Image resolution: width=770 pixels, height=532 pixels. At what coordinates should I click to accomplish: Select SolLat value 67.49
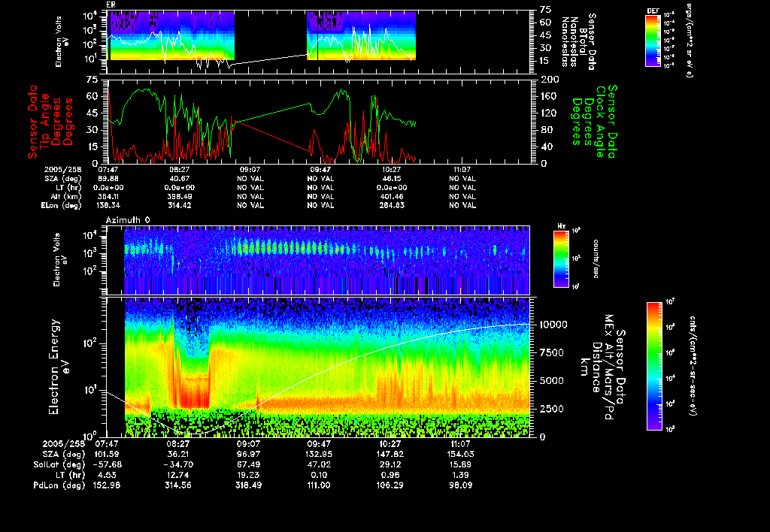click(248, 464)
